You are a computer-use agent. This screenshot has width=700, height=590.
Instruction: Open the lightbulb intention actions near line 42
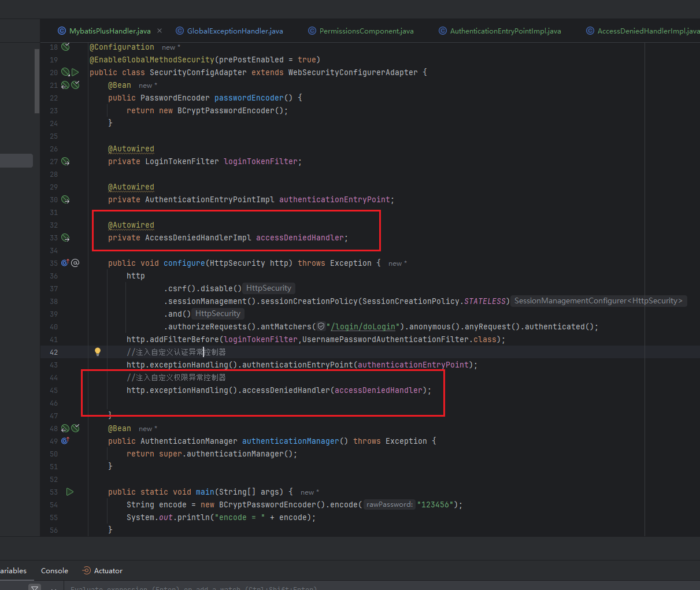coord(97,351)
